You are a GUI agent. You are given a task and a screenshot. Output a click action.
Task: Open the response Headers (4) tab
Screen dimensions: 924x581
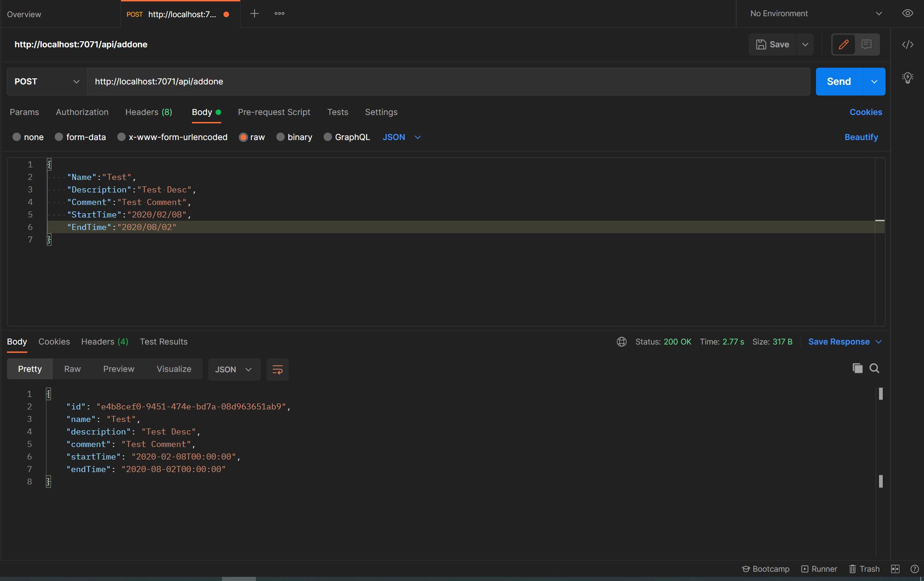(105, 342)
